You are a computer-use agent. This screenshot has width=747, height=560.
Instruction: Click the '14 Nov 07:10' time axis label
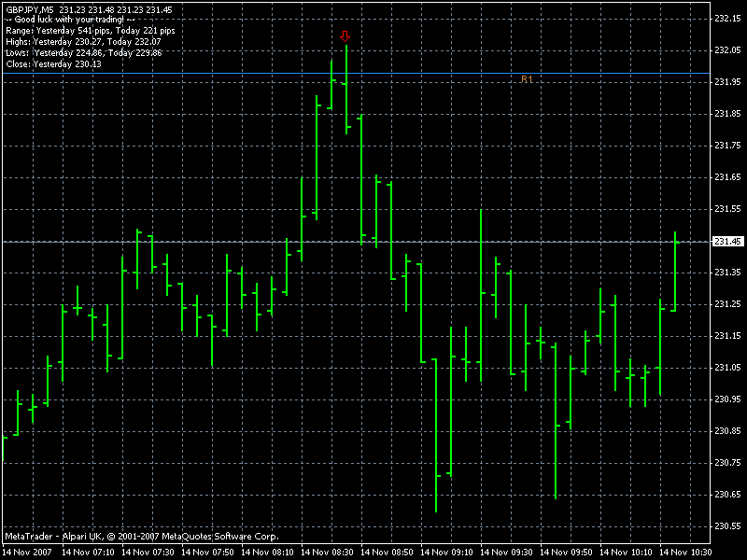88,553
